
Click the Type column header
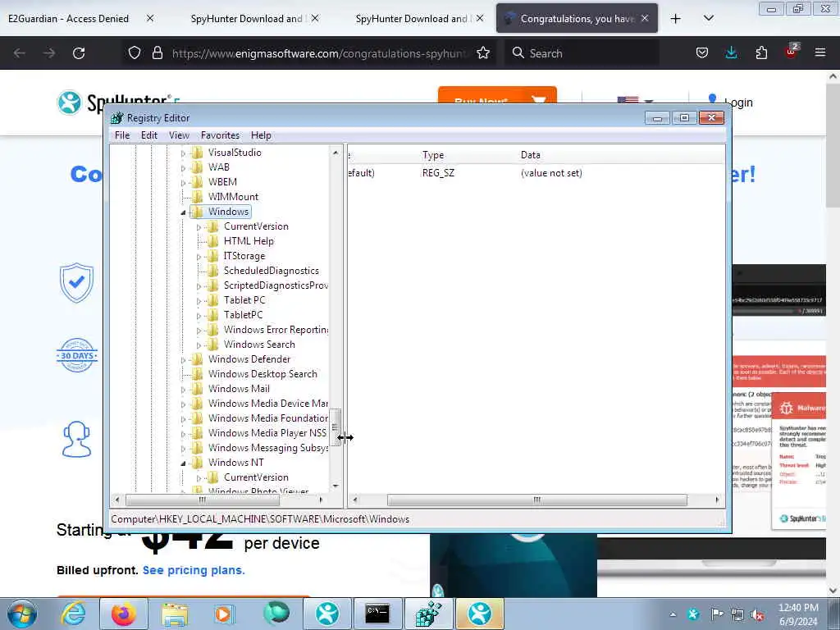pos(433,155)
